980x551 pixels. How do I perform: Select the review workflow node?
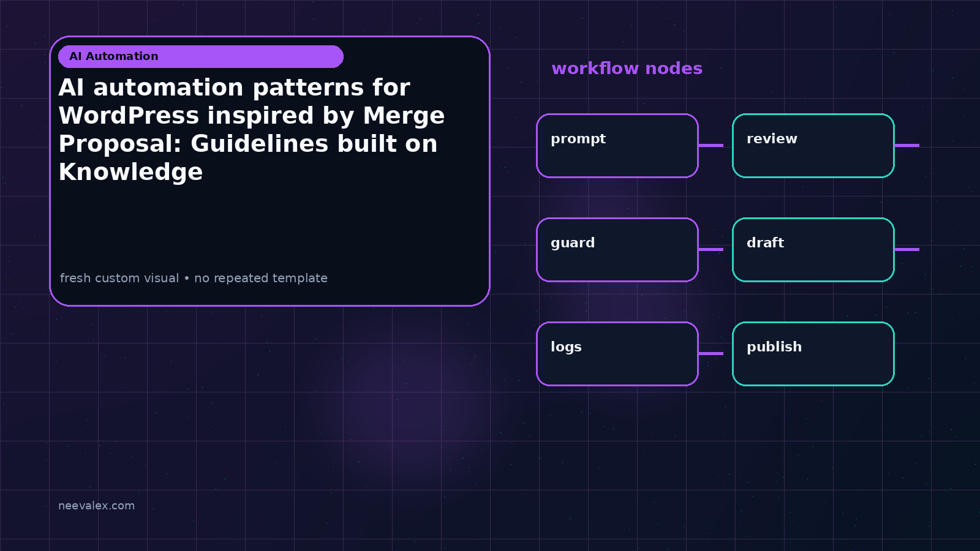pos(813,146)
